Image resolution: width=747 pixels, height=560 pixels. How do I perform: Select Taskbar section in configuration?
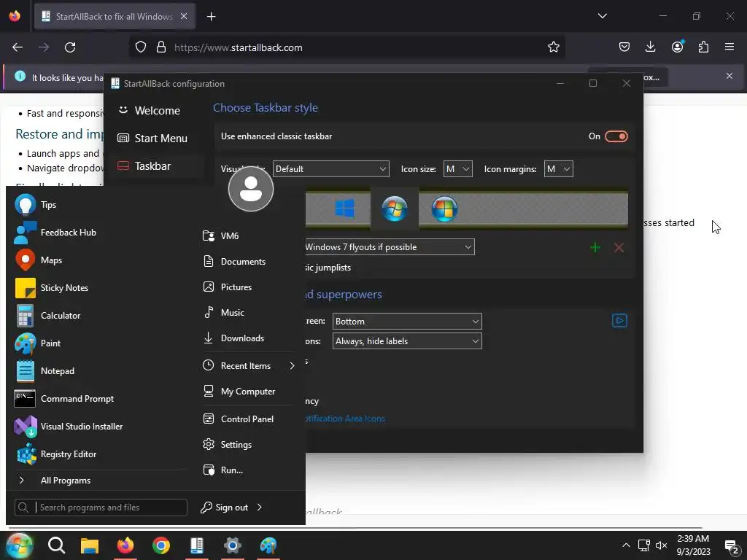154,166
